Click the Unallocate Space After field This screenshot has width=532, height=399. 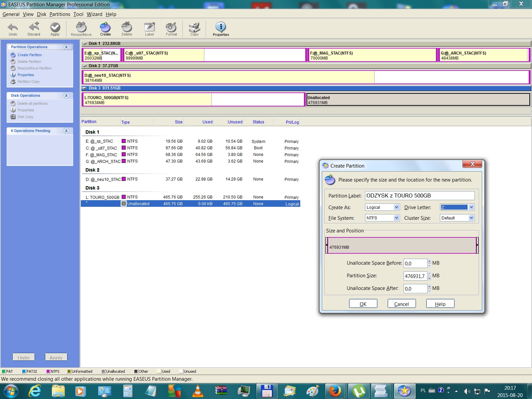tap(415, 289)
